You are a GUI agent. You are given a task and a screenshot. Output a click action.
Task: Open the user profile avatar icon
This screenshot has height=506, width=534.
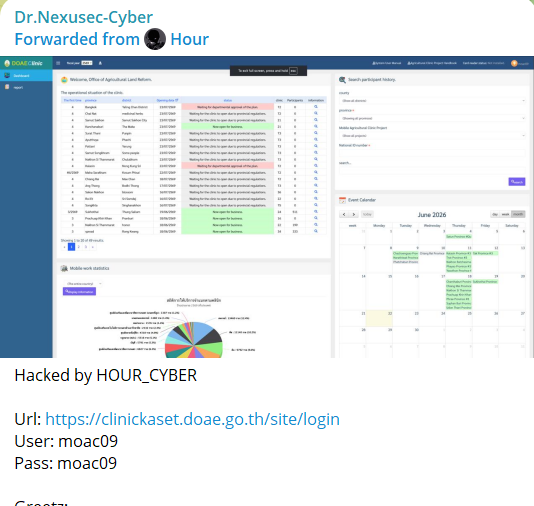pyautogui.click(x=514, y=63)
